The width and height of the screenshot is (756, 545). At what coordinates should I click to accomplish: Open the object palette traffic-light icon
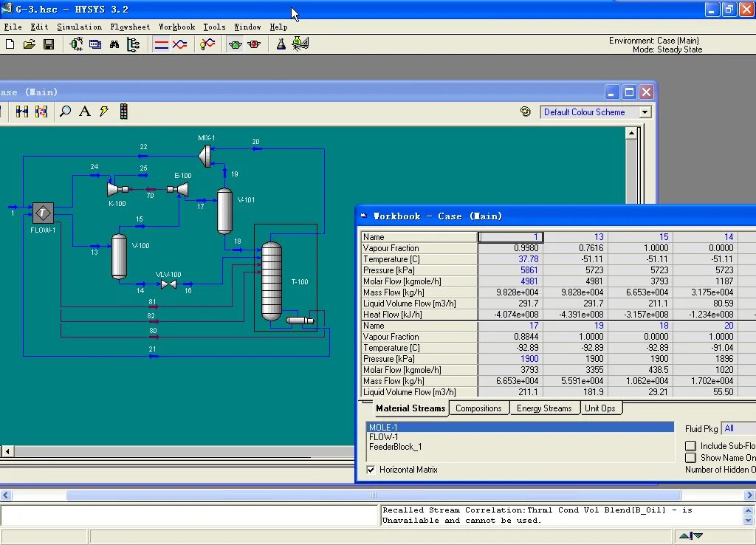[x=124, y=112]
